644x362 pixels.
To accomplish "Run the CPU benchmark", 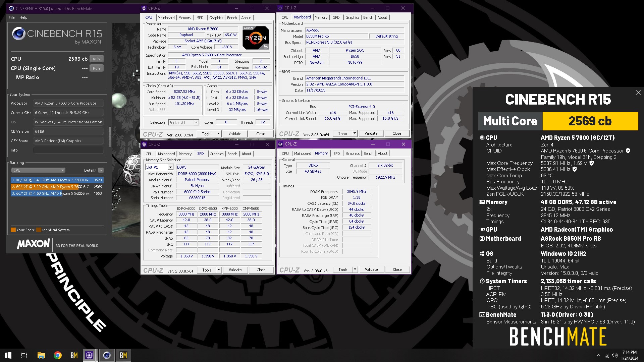I will point(97,59).
